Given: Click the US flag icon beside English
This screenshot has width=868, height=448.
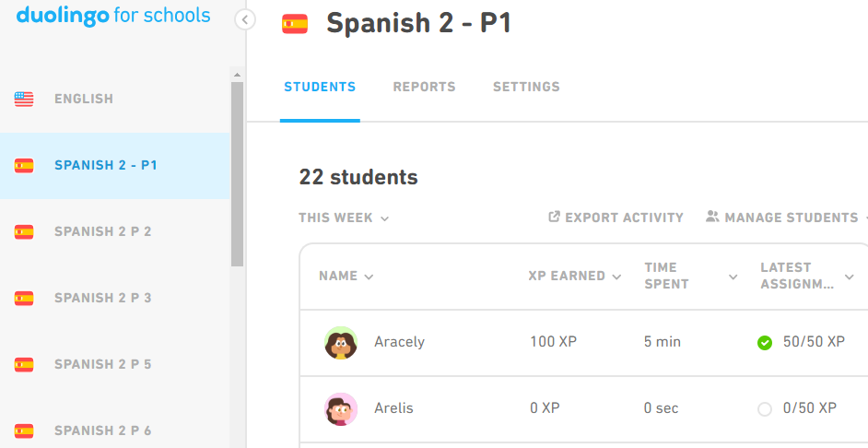Looking at the screenshot, I should [x=24, y=100].
